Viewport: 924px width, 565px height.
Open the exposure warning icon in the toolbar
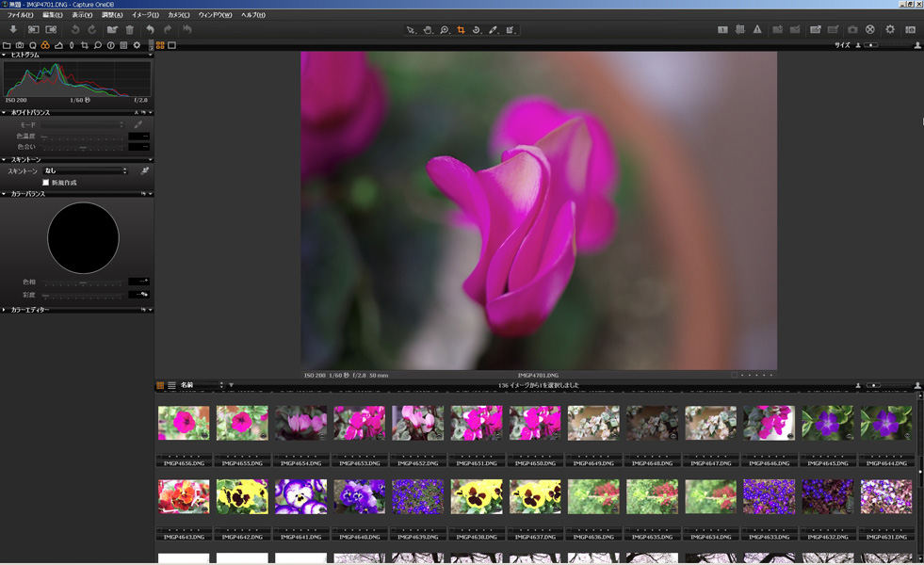coord(757,30)
